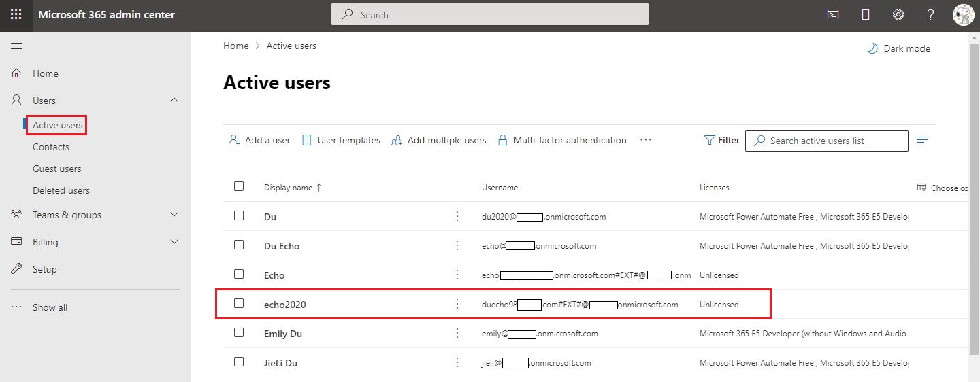980x382 pixels.
Task: Open more actions for Du row
Action: click(x=457, y=216)
